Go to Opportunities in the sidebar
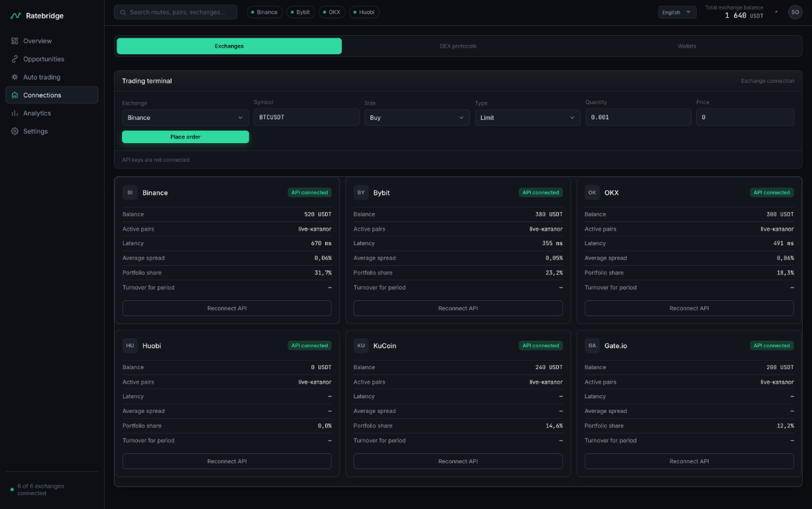812x509 pixels. coord(52,59)
